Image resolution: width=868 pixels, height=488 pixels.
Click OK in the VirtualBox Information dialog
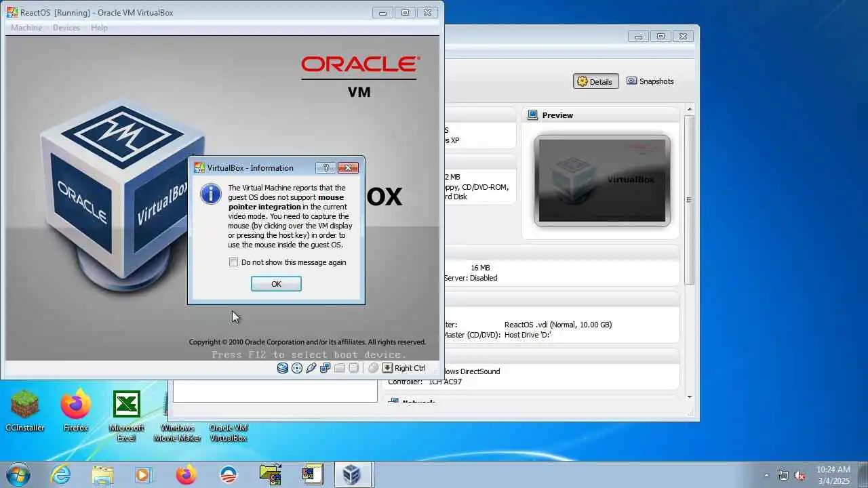pos(276,284)
